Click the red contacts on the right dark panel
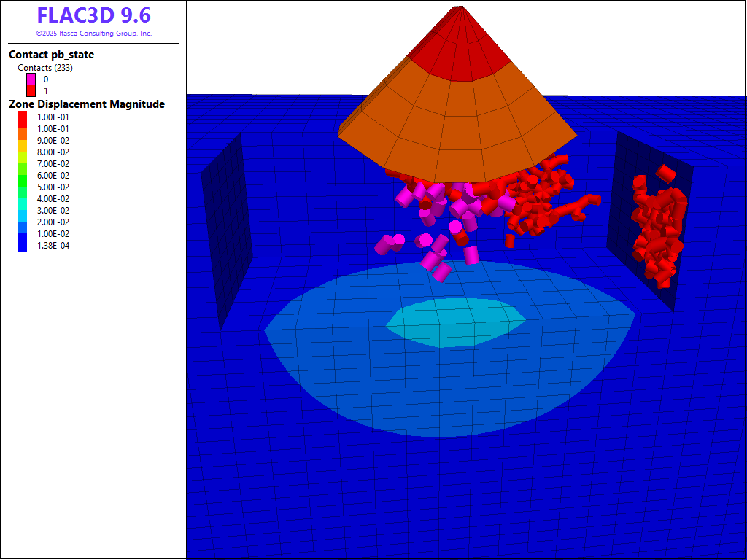The image size is (747, 560). 657,226
